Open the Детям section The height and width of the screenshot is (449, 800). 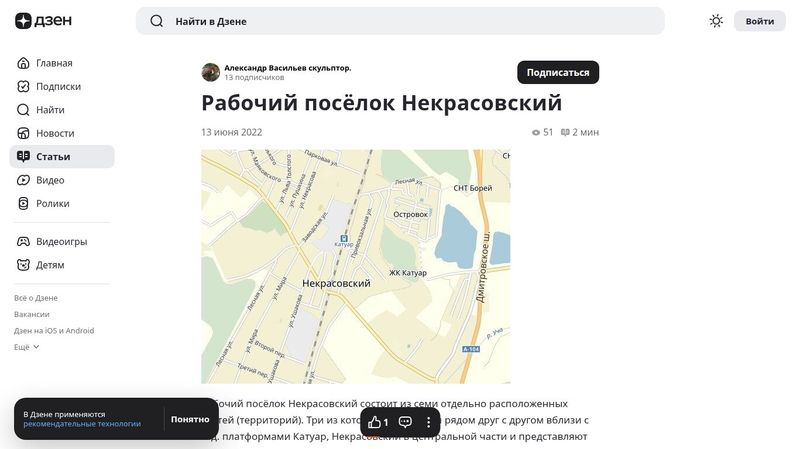pyautogui.click(x=49, y=265)
